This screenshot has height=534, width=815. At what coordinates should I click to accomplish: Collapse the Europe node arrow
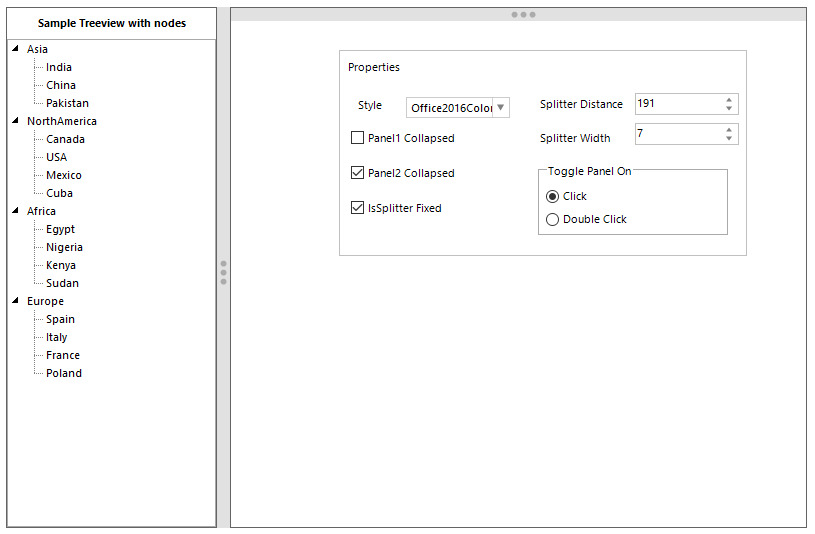16,301
